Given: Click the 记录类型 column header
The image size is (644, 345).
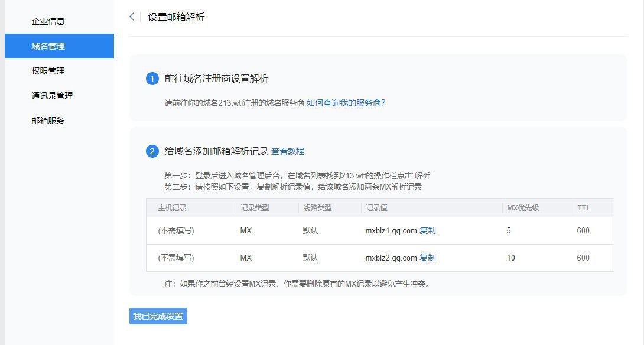Looking at the screenshot, I should click(x=255, y=208).
